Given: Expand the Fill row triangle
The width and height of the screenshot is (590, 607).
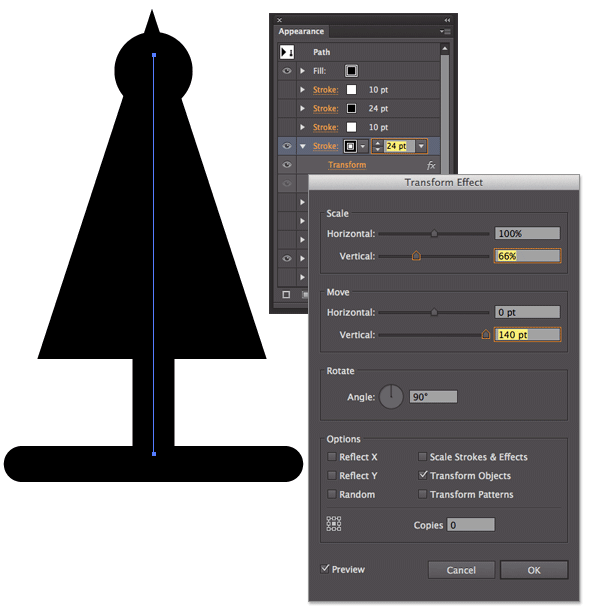Looking at the screenshot, I should point(302,71).
